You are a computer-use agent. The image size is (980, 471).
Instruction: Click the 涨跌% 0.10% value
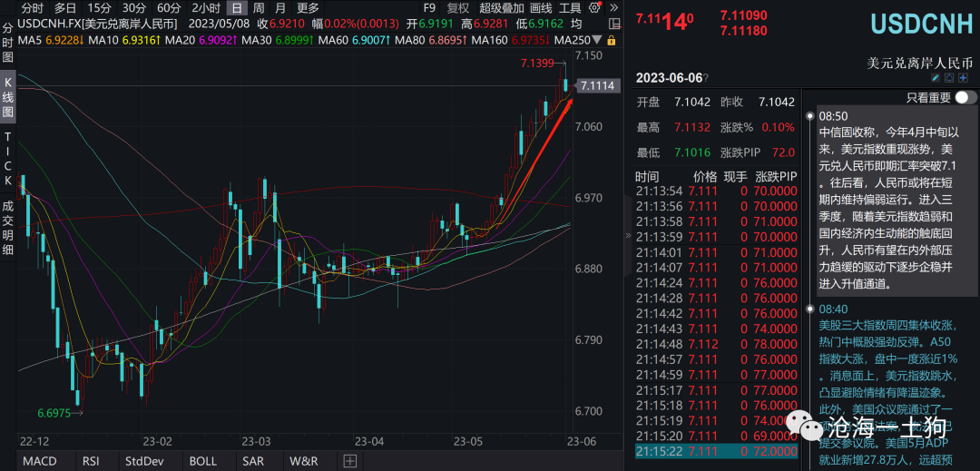779,127
